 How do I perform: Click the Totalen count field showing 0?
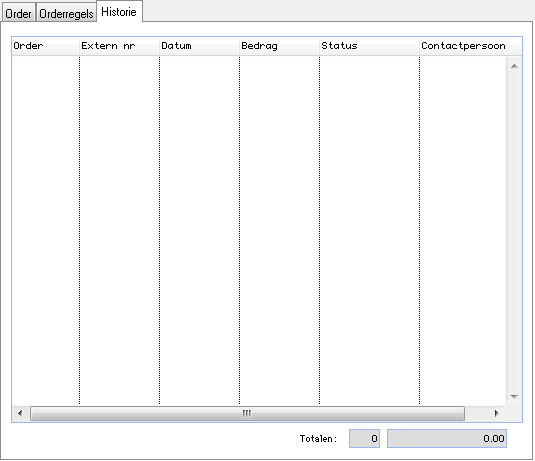pyautogui.click(x=364, y=438)
